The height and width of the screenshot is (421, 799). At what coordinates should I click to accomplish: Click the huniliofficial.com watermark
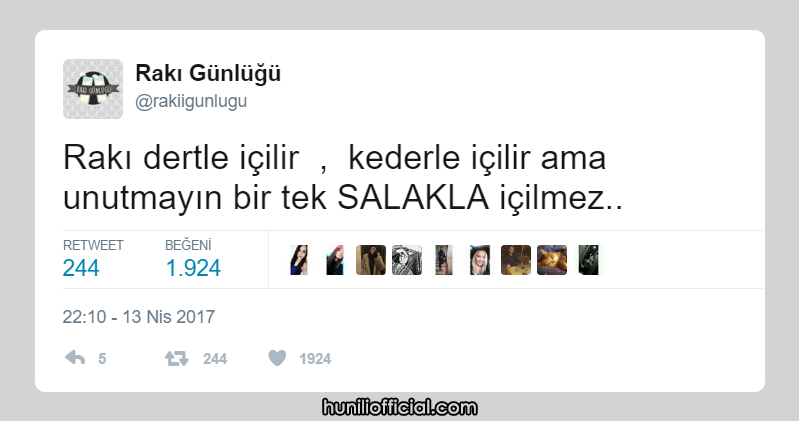[400, 408]
